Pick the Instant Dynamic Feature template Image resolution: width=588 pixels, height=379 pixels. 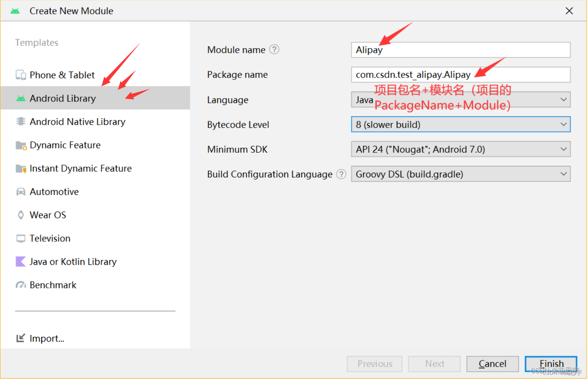(95, 169)
